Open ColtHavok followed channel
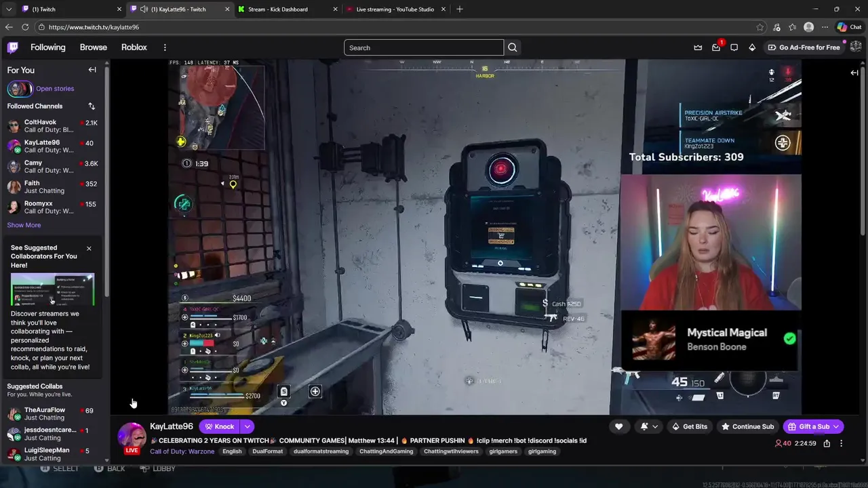Viewport: 868px width, 488px height. (x=53, y=126)
